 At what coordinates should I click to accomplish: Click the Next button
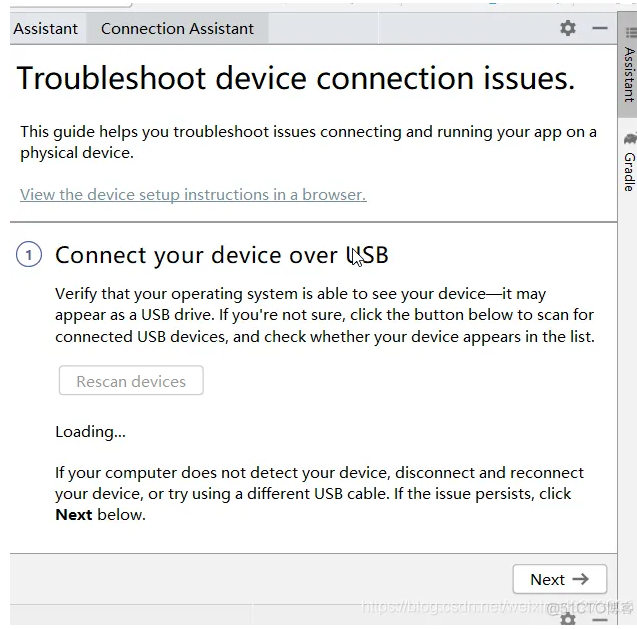pyautogui.click(x=560, y=579)
